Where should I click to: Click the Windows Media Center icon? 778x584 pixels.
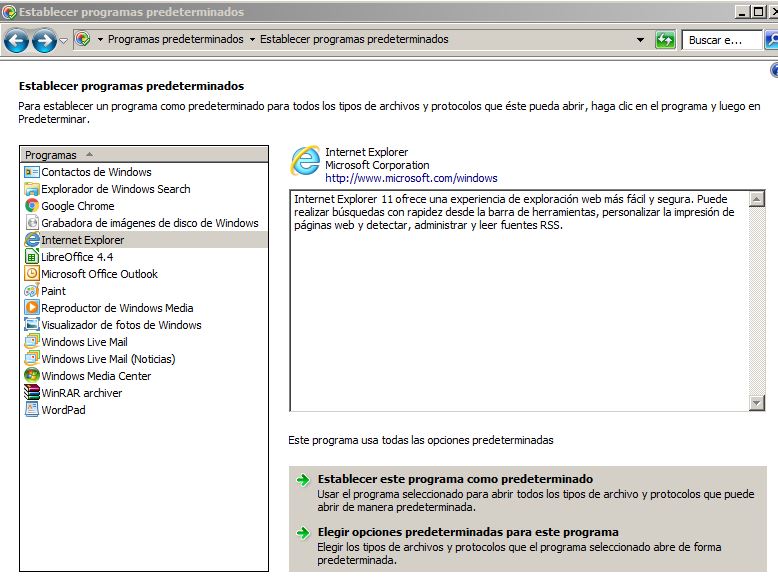coord(32,376)
